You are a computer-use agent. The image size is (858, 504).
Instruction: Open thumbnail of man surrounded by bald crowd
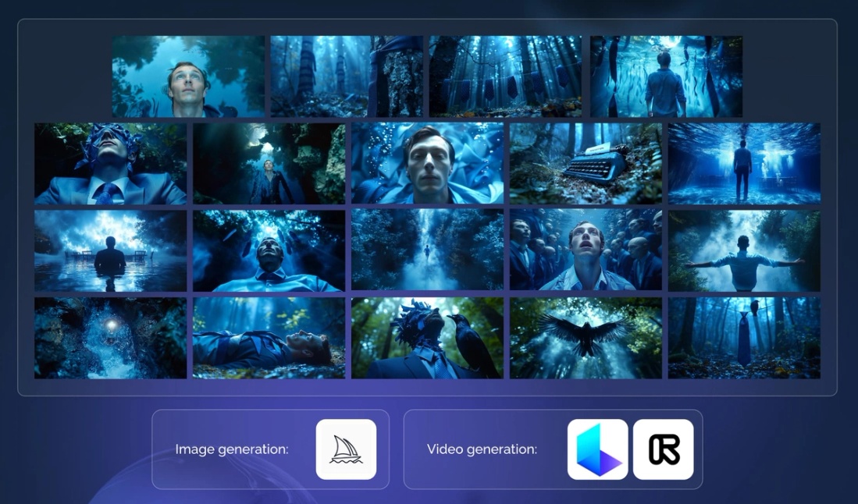pos(586,250)
